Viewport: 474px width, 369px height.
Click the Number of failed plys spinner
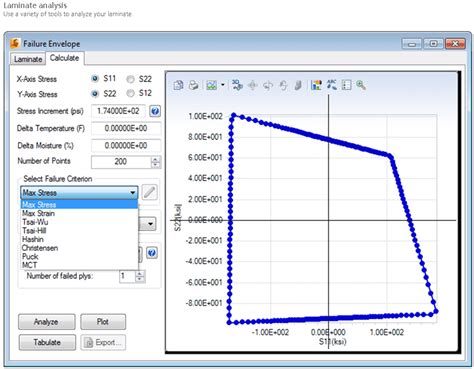140,276
